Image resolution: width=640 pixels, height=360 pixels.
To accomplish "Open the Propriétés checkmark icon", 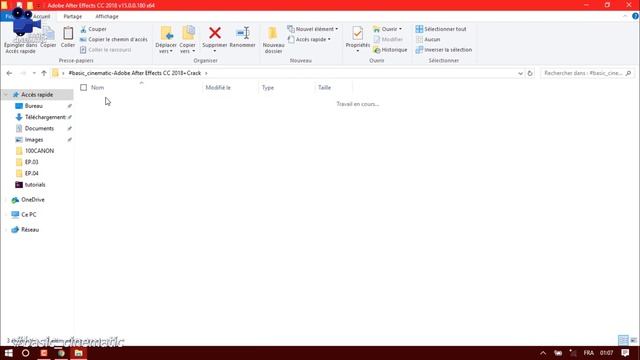I will 358,33.
